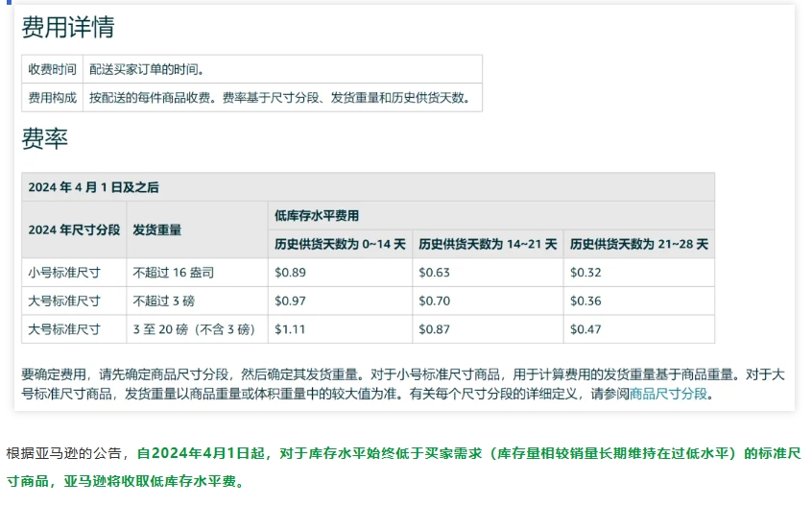This screenshot has width=812, height=506.
Task: Click the 费用构成 cell
Action: pyautogui.click(x=52, y=97)
